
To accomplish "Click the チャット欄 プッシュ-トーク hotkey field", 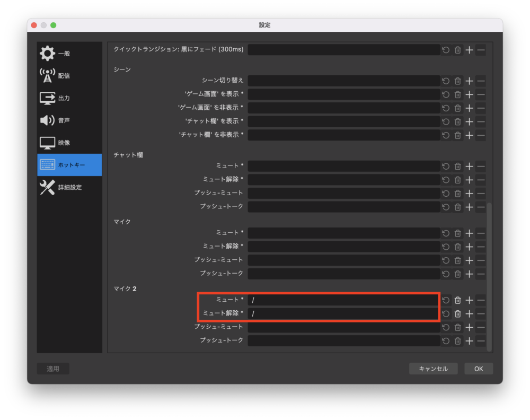I will pos(343,207).
